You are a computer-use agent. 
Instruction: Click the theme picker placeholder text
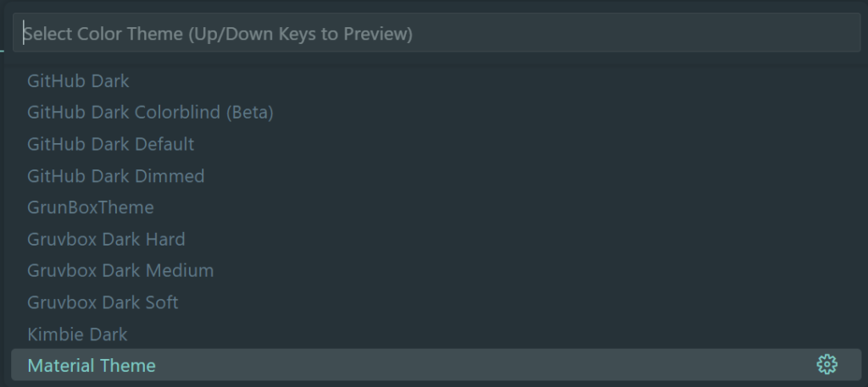[219, 34]
